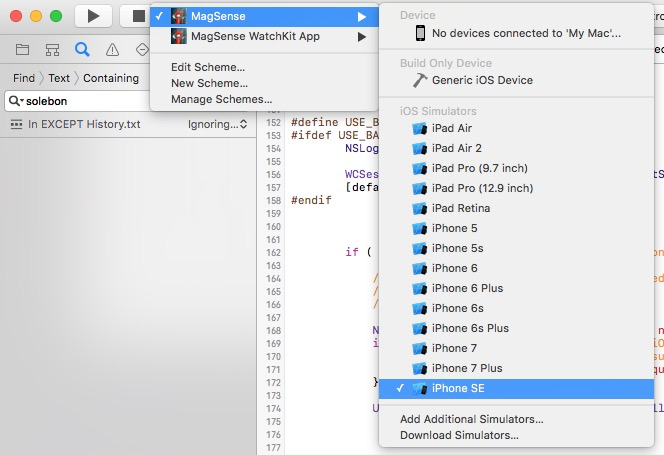
Task: Click the 'In EXCEPT History.txt' search scope
Action: click(x=84, y=124)
